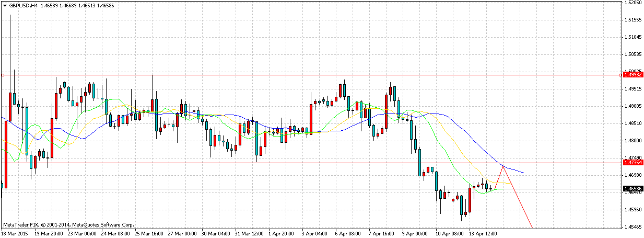Select left handle of upper horizontal line
Image resolution: width=644 pixels, height=238 pixels.
tap(3, 75)
